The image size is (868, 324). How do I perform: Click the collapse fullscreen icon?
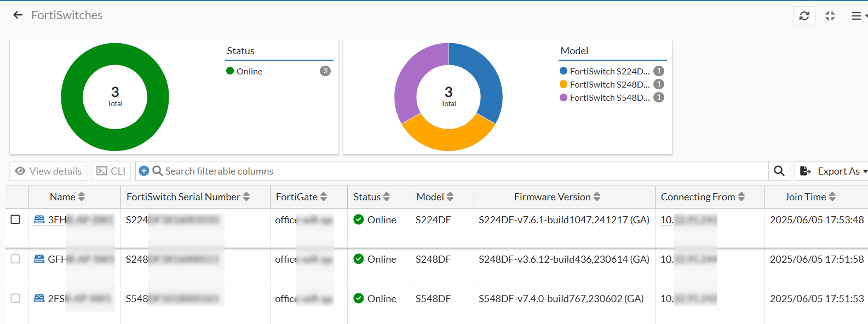pyautogui.click(x=830, y=16)
